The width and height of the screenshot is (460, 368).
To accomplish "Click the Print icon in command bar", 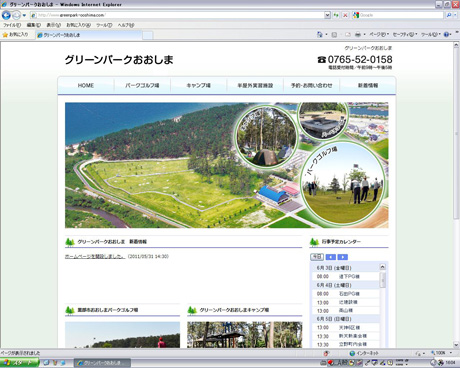I will tap(358, 34).
